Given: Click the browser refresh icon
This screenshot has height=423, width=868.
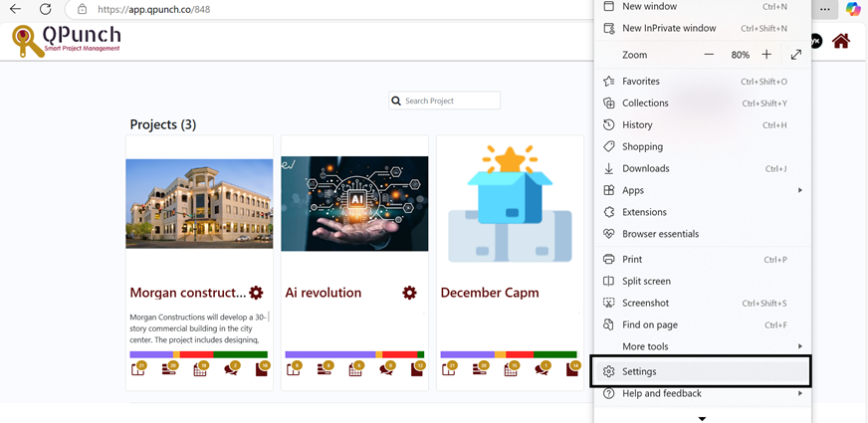Looking at the screenshot, I should [45, 9].
